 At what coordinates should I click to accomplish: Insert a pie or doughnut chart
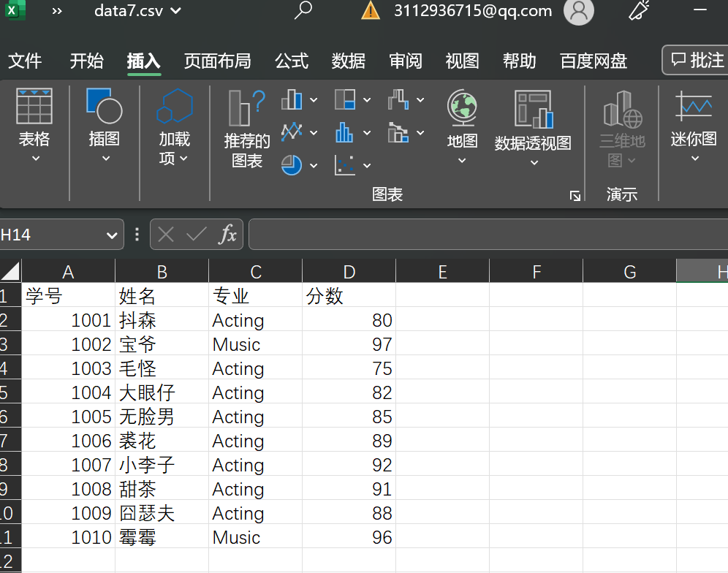click(292, 165)
